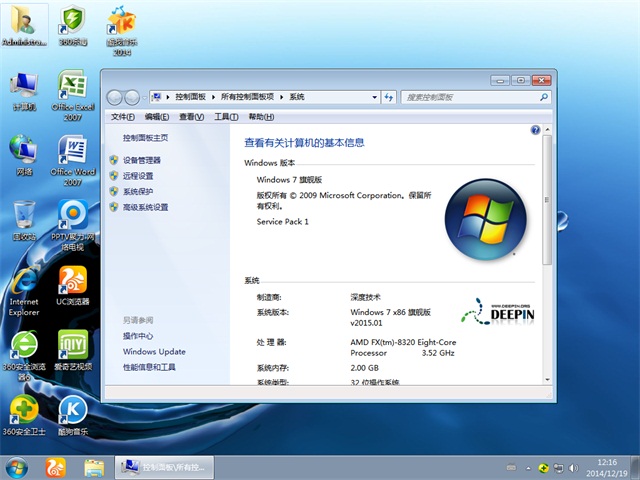This screenshot has height=480, width=640.
Task: Click the blue help question mark icon
Action: coord(536,131)
